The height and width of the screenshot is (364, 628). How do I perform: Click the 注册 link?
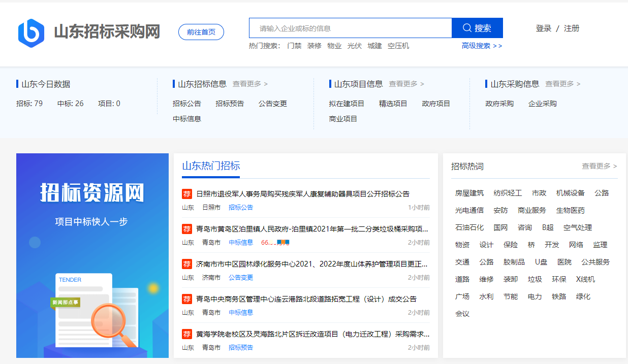click(572, 28)
